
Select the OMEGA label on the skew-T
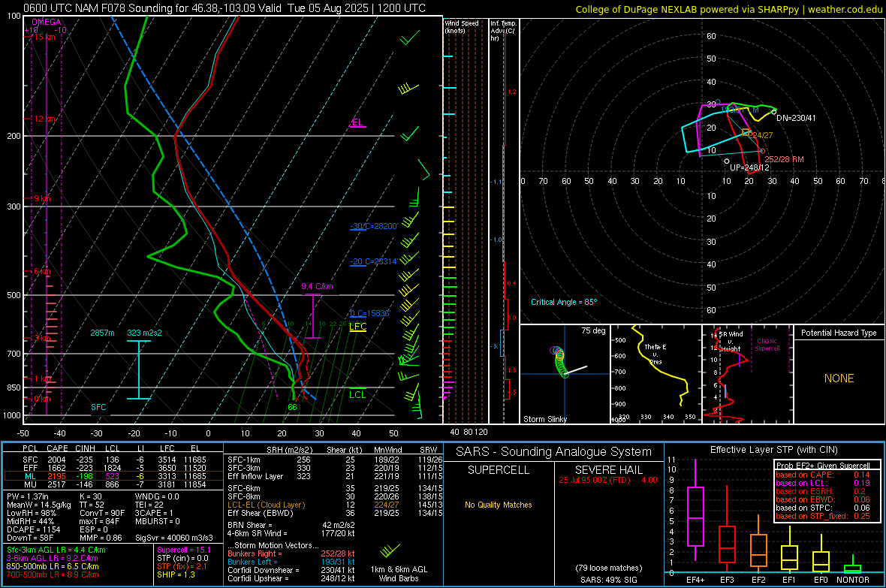click(47, 22)
